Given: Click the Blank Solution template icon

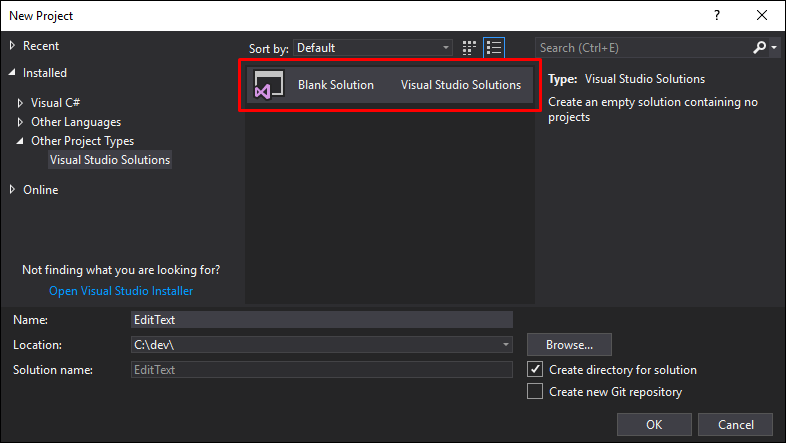Looking at the screenshot, I should (269, 85).
